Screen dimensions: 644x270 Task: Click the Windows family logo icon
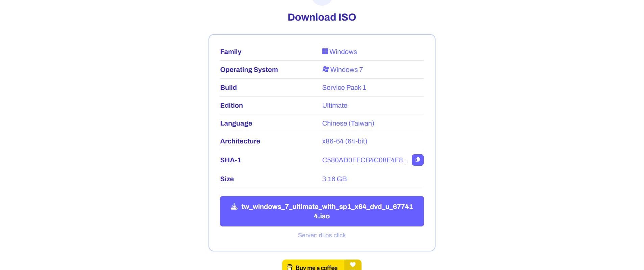[x=325, y=51]
